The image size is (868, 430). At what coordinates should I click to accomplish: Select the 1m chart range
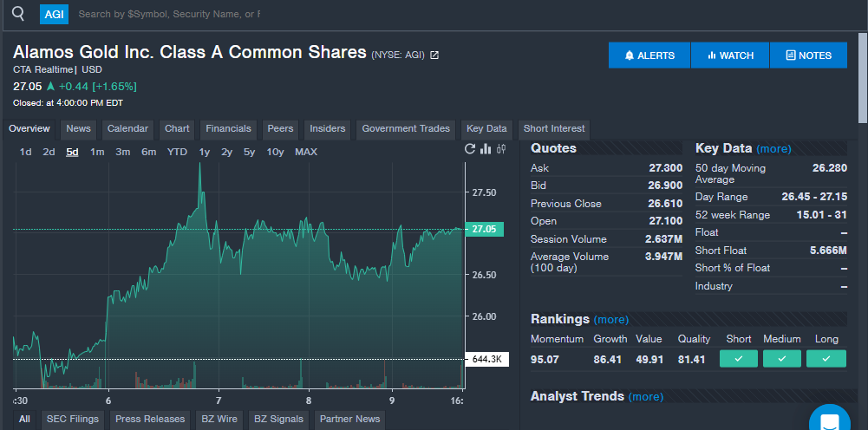(x=97, y=153)
